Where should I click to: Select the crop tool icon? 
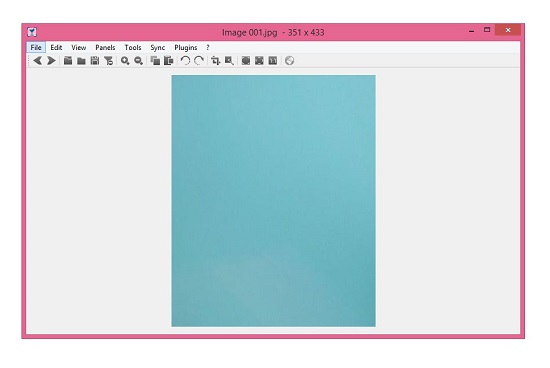(215, 61)
